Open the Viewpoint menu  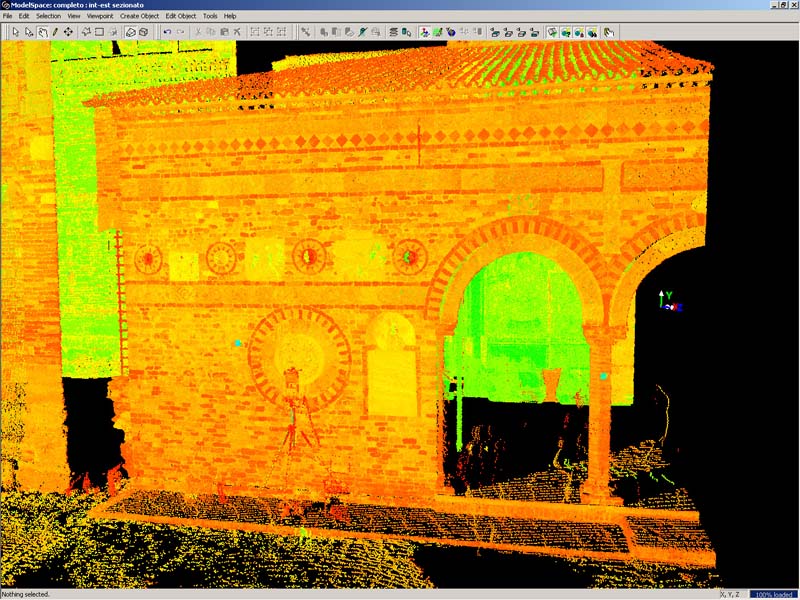pyautogui.click(x=100, y=16)
